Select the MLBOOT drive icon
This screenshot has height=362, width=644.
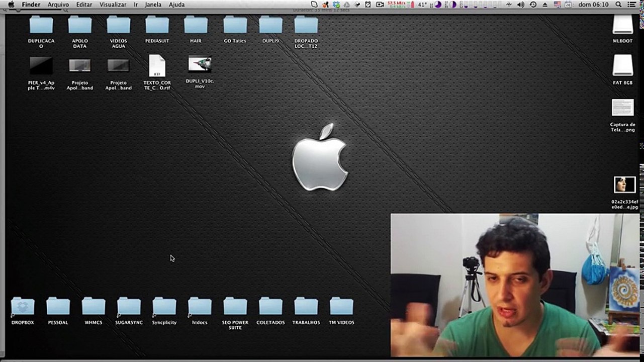[x=623, y=25]
